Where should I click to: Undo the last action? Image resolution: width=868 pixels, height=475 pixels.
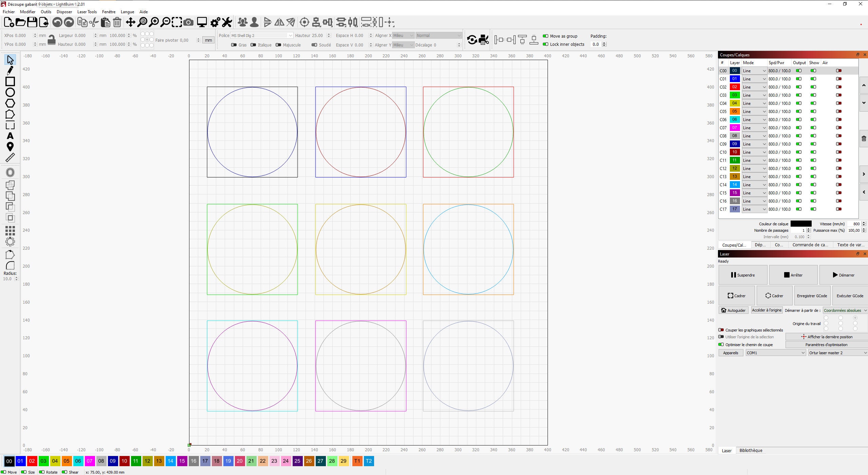(57, 22)
